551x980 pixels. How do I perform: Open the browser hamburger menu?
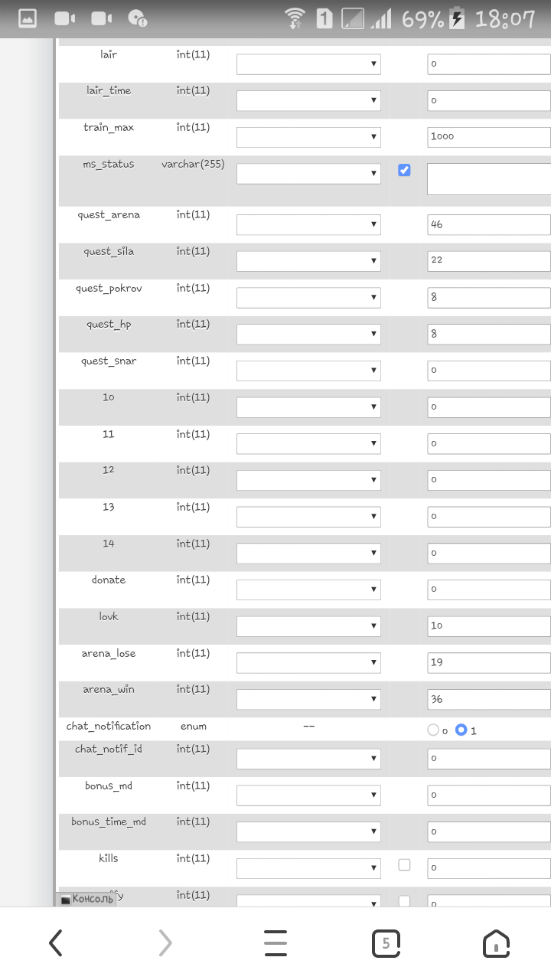point(275,943)
